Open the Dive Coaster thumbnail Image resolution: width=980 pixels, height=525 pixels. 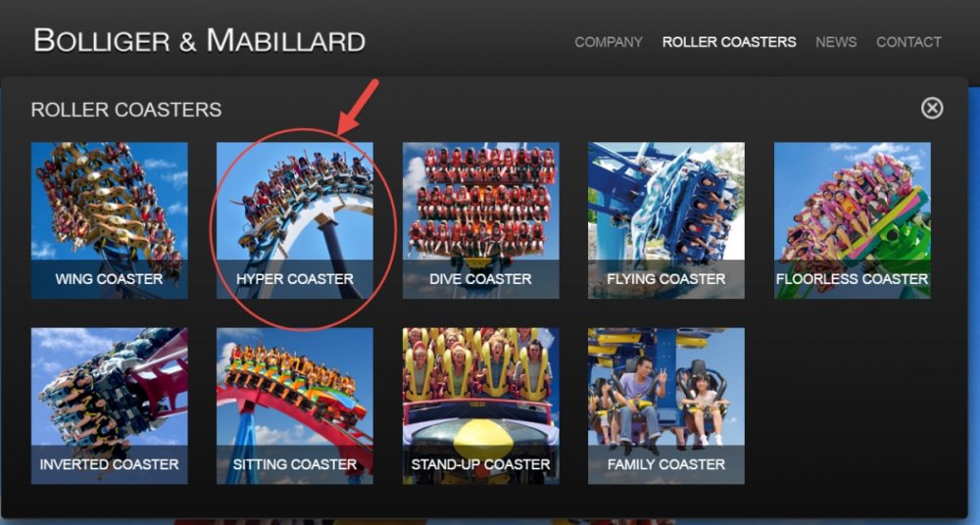pyautogui.click(x=480, y=220)
